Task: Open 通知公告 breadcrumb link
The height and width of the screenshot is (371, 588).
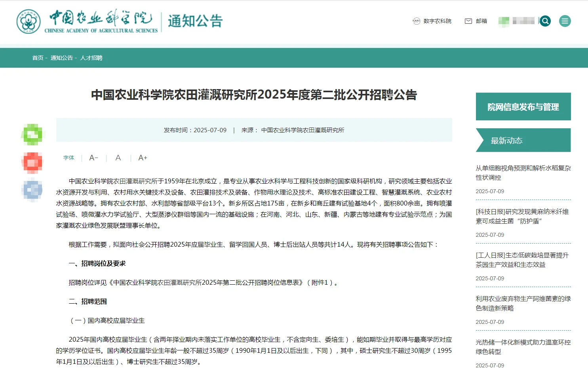Action: pyautogui.click(x=62, y=58)
